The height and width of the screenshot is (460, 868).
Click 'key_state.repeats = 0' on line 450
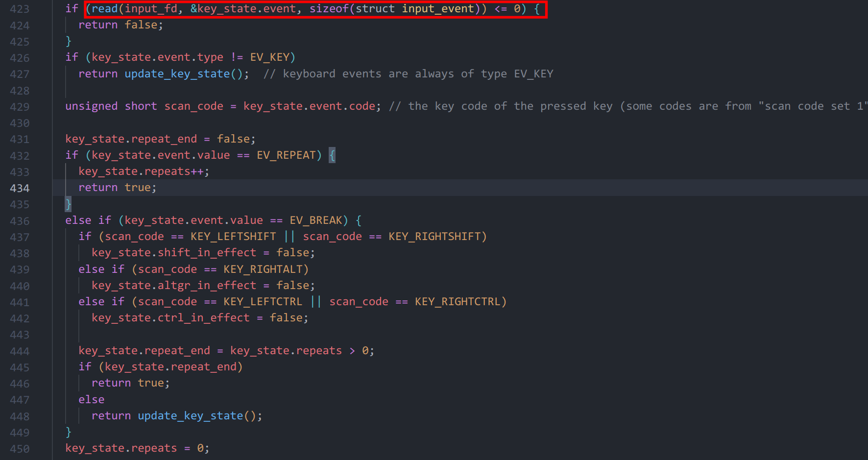pos(134,448)
